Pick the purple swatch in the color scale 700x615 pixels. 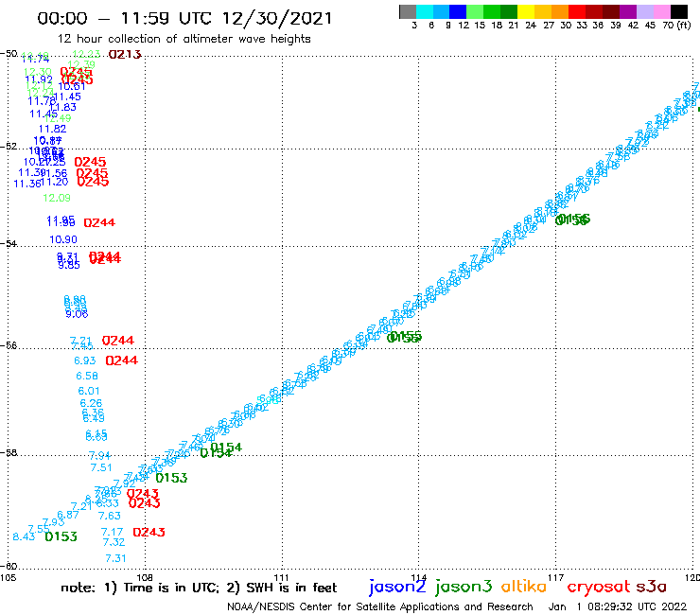point(628,11)
